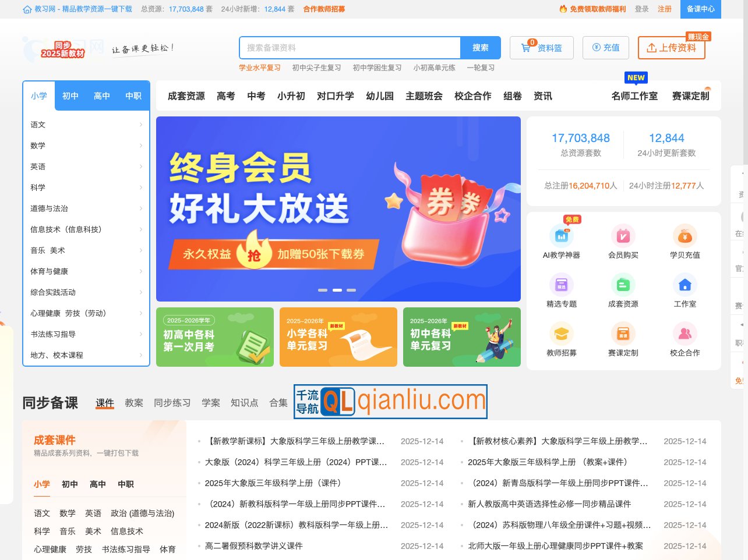Jump to the second carousel dot
This screenshot has height=560, width=748.
[x=337, y=289]
